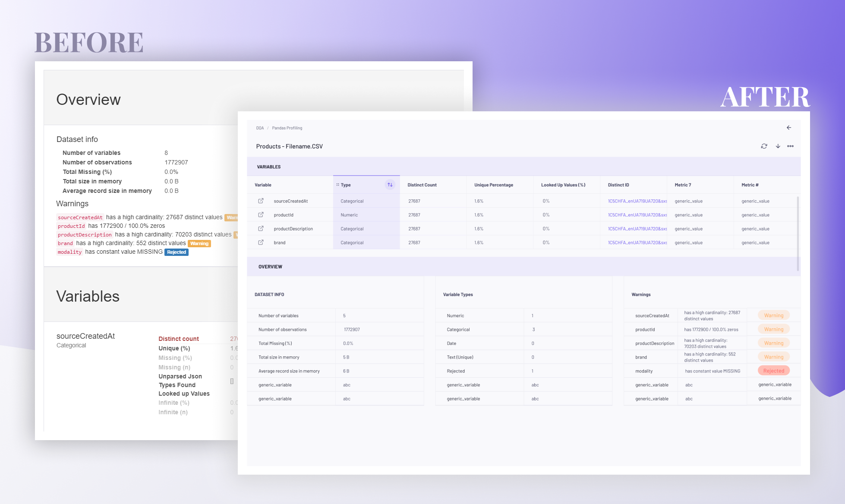
Task: Click brand code tag in Before Warnings
Action: pyautogui.click(x=65, y=243)
